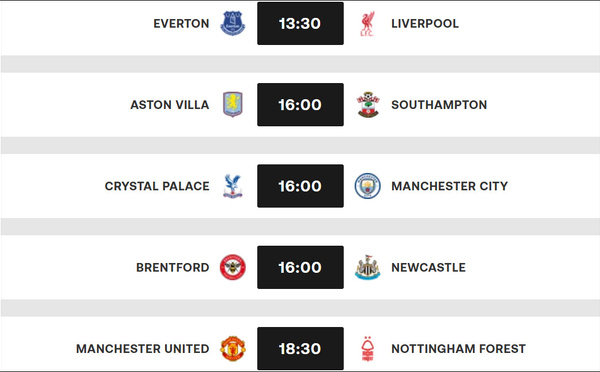
Task: Open the 13:30 Everton vs Liverpool kickoff box
Action: (x=300, y=23)
